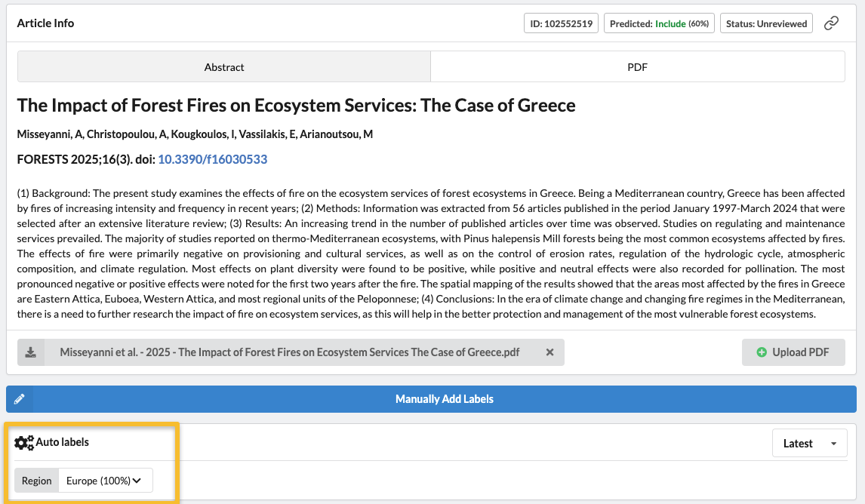865x504 pixels.
Task: Open the Latest version dropdown
Action: pos(809,444)
